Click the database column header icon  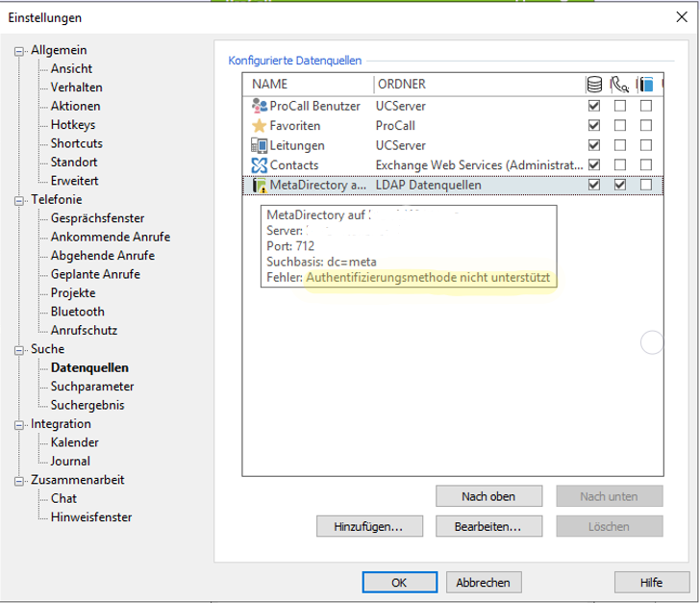click(594, 85)
